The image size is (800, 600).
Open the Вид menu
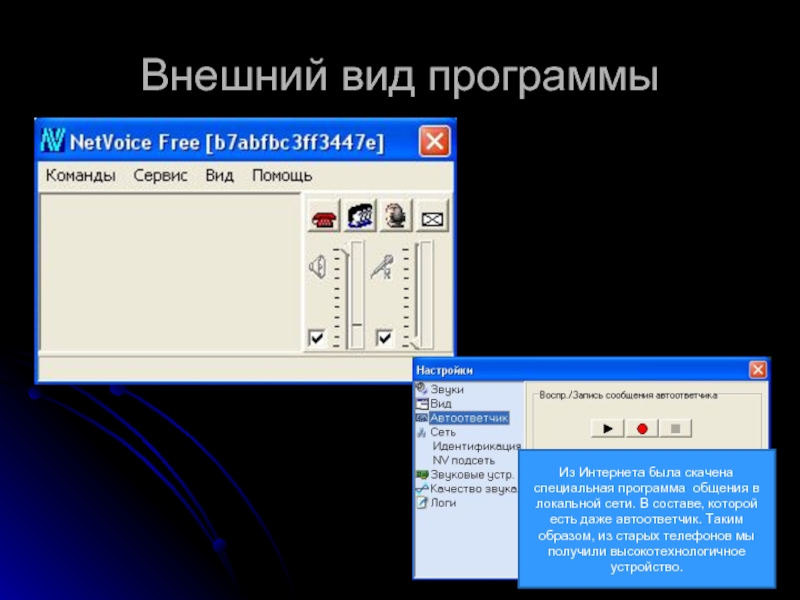219,176
